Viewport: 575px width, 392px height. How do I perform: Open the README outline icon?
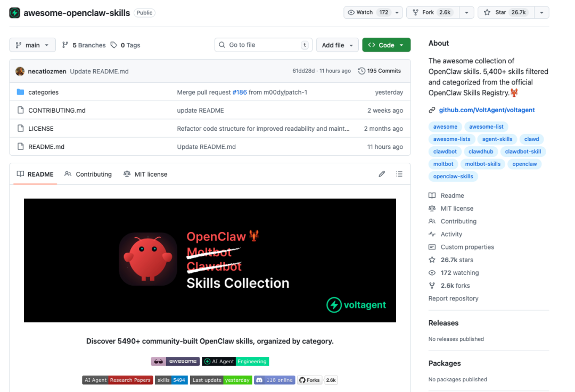pos(399,174)
